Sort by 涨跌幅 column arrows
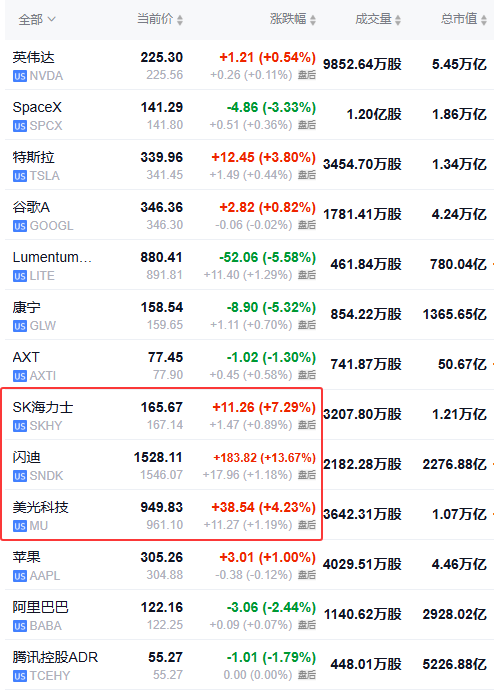 (313, 20)
